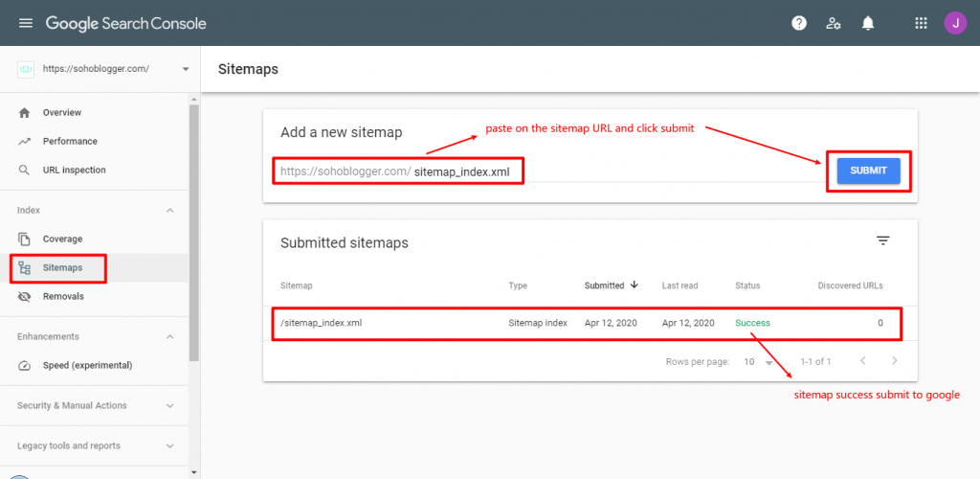
Task: Sort by the Submitted column header
Action: pos(604,285)
